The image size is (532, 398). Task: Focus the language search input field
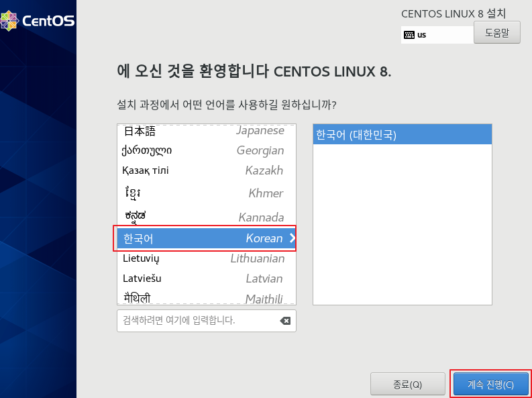[206, 321]
